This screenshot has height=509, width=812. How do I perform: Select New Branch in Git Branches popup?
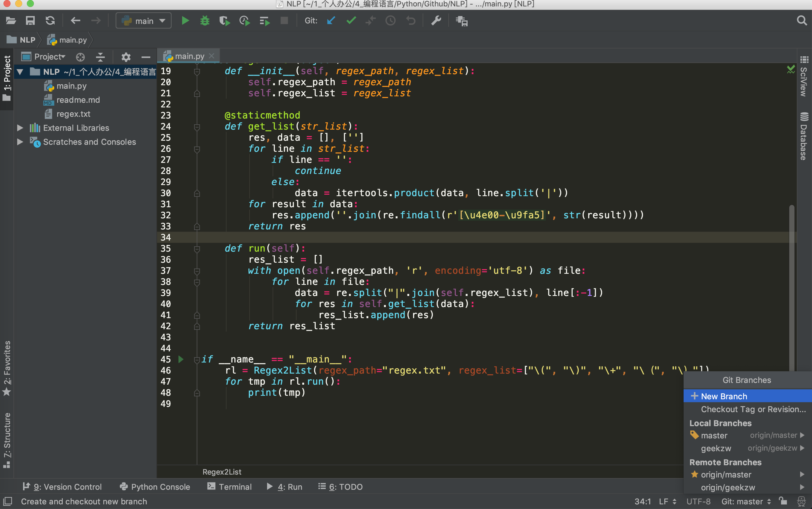pos(724,396)
